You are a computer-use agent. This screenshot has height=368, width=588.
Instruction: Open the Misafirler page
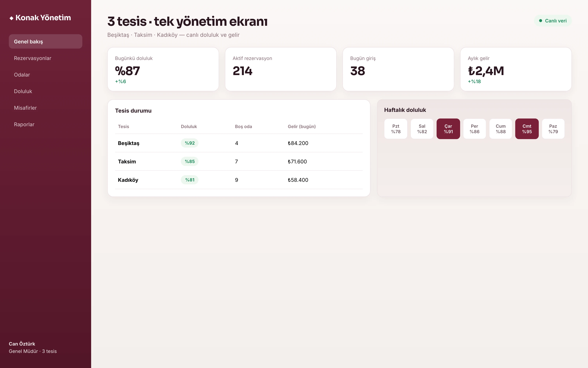click(x=45, y=108)
